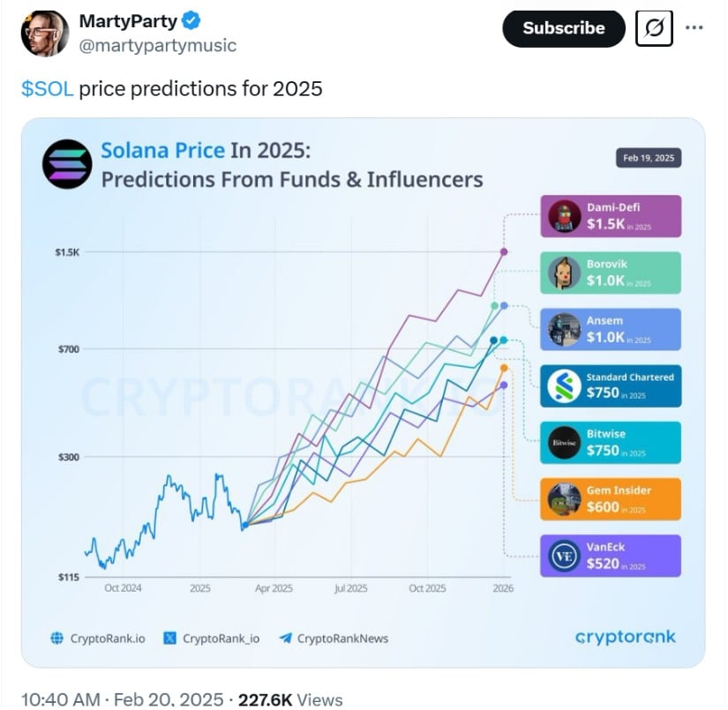The image size is (728, 710).
Task: Click the Feb 19, 2025 date badge
Action: 649,158
